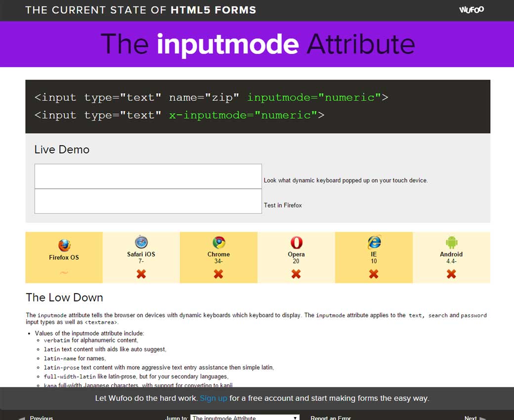The width and height of the screenshot is (514, 420).
Task: Click the Firefox OS browser icon
Action: [64, 245]
